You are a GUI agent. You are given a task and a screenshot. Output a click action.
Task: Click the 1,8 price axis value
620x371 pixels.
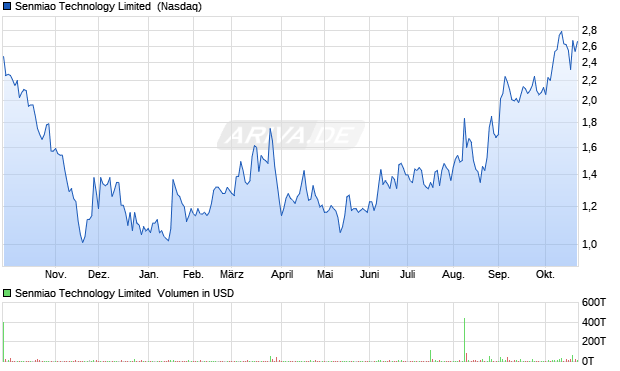pyautogui.click(x=590, y=123)
